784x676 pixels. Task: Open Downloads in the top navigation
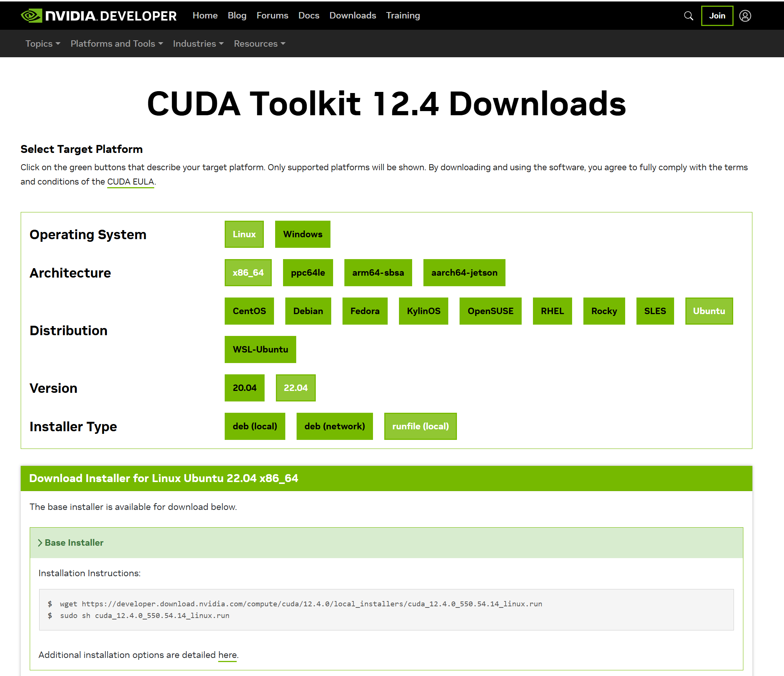click(x=352, y=15)
